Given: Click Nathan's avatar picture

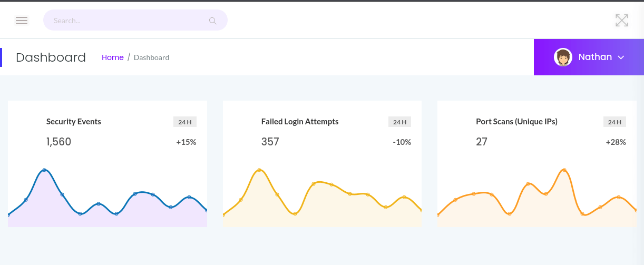Looking at the screenshot, I should point(563,57).
